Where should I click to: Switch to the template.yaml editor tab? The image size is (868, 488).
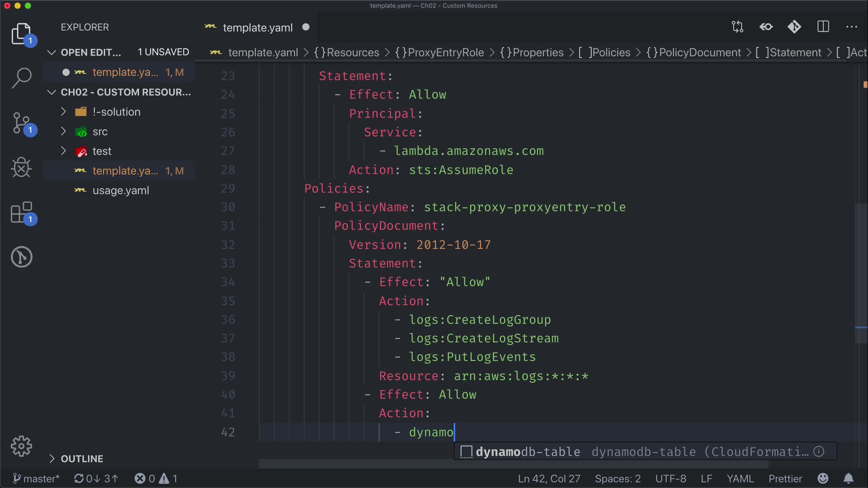tap(257, 28)
